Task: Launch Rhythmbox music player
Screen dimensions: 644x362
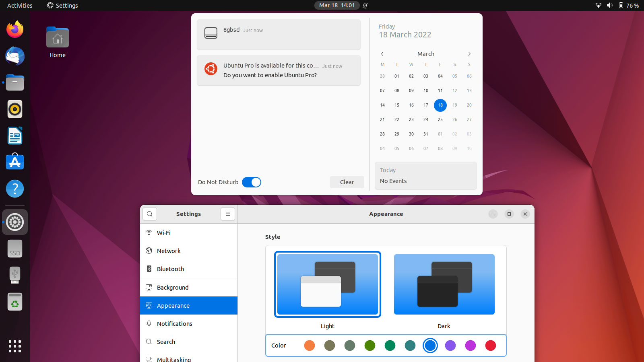Action: [x=15, y=109]
